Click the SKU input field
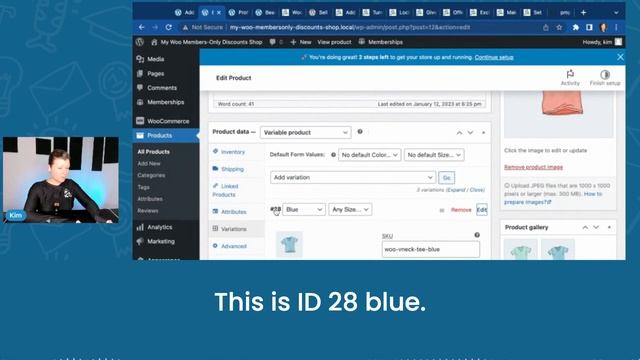Viewport: 640px width, 360px height. point(431,249)
